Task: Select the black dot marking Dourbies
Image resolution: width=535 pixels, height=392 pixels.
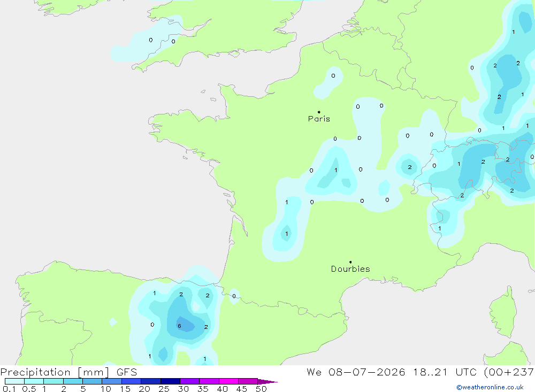Action: (350, 262)
